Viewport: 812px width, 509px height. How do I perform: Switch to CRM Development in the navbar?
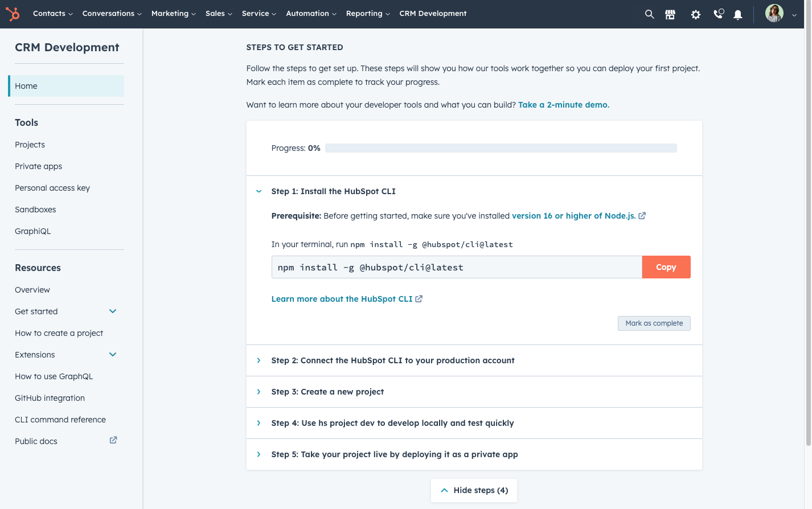pos(433,13)
